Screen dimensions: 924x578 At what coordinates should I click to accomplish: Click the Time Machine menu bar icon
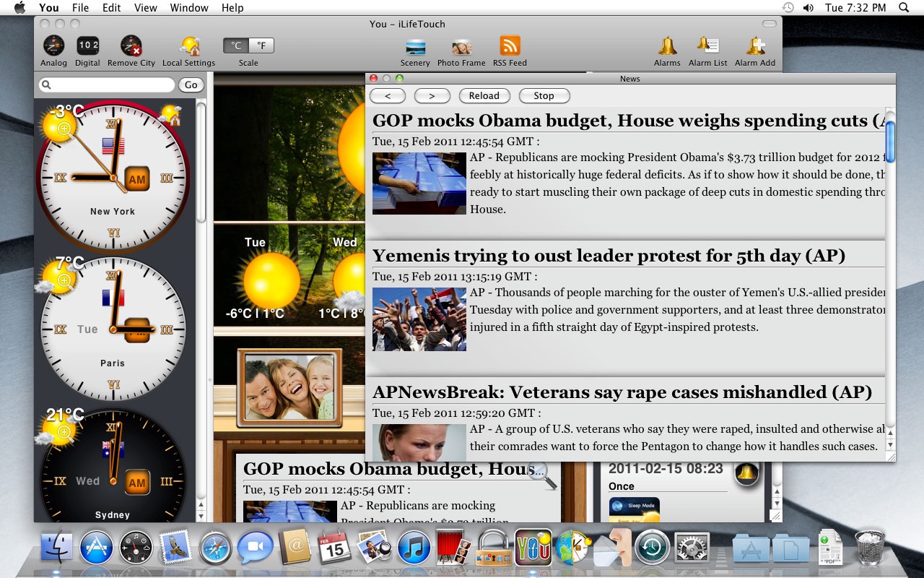(788, 8)
